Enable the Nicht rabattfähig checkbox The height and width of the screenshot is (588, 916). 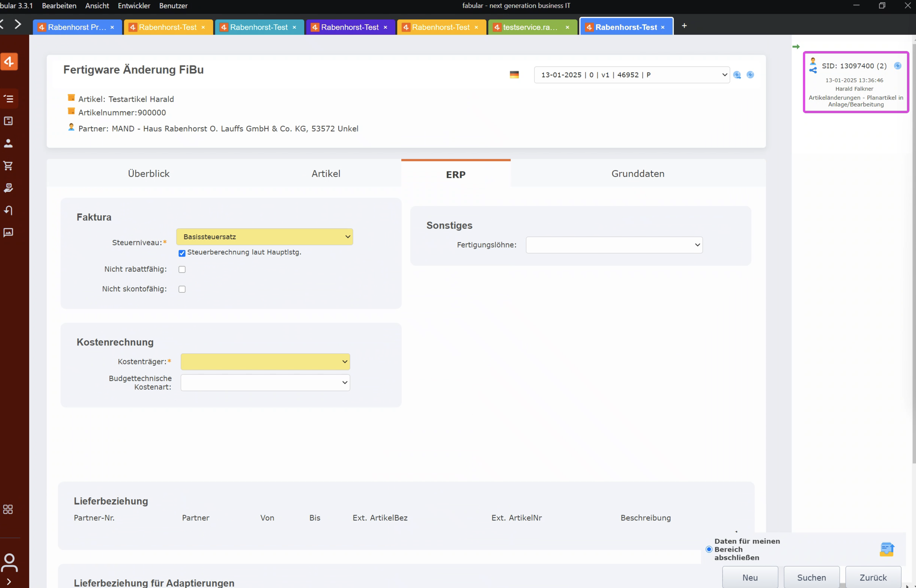pyautogui.click(x=182, y=270)
